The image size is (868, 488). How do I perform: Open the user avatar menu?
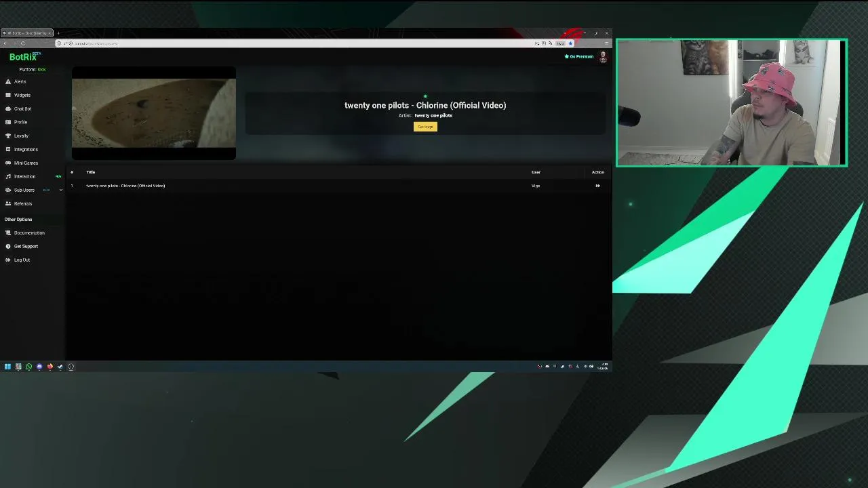(x=603, y=57)
